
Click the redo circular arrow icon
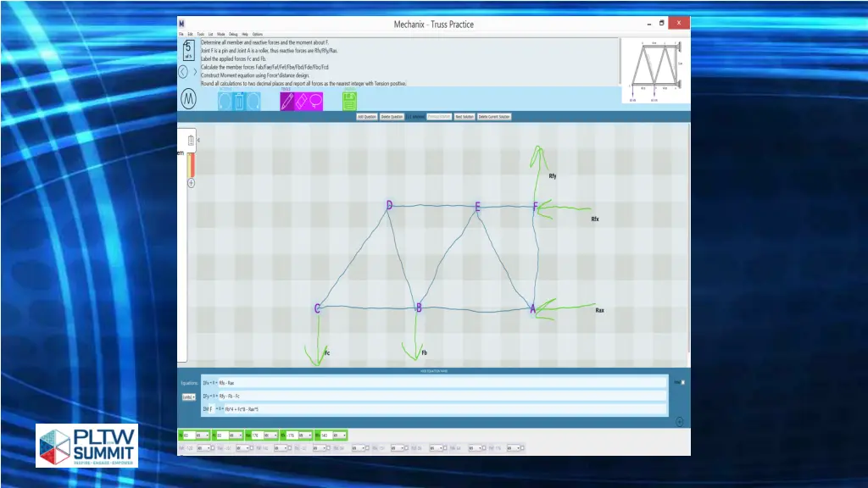point(253,102)
